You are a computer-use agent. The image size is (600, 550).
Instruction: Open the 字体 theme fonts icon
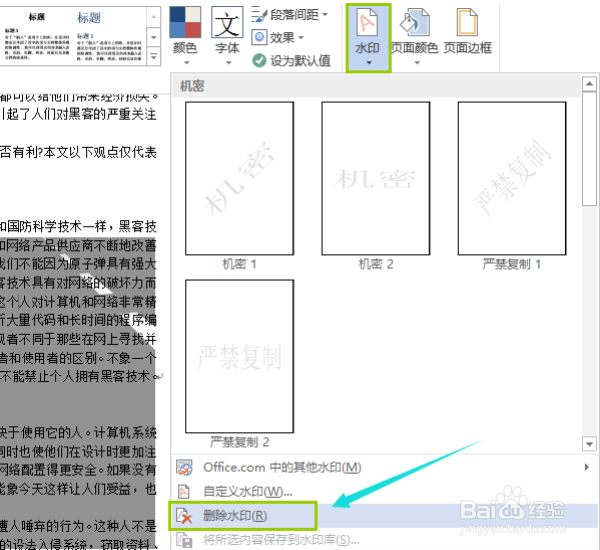(x=227, y=22)
